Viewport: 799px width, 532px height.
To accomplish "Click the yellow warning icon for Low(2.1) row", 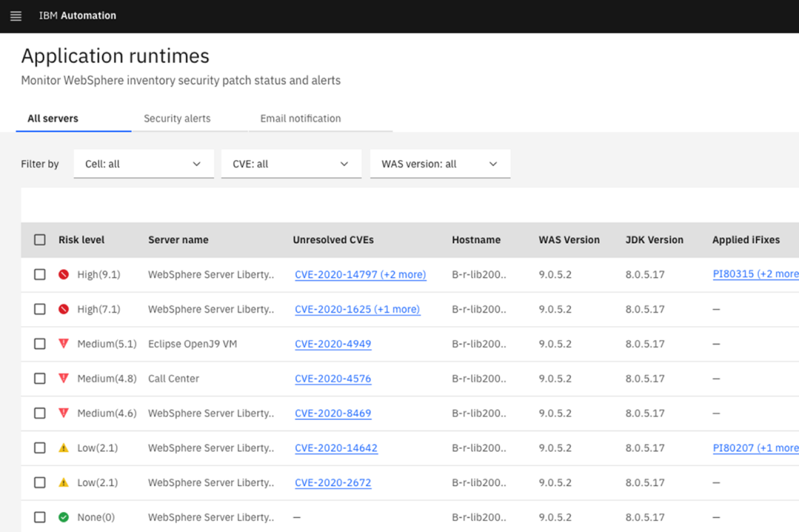I will (63, 448).
